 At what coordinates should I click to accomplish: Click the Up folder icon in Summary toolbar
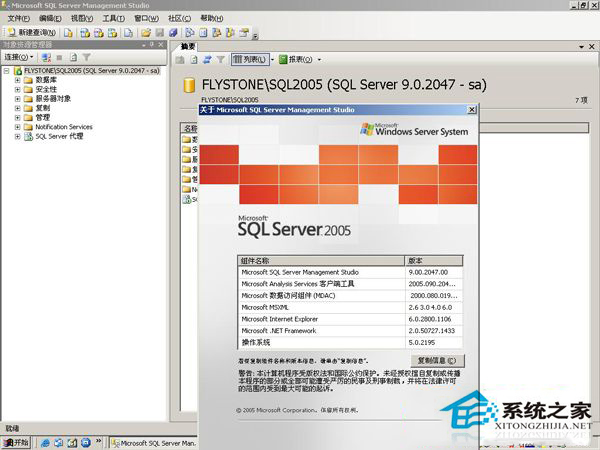click(x=180, y=60)
